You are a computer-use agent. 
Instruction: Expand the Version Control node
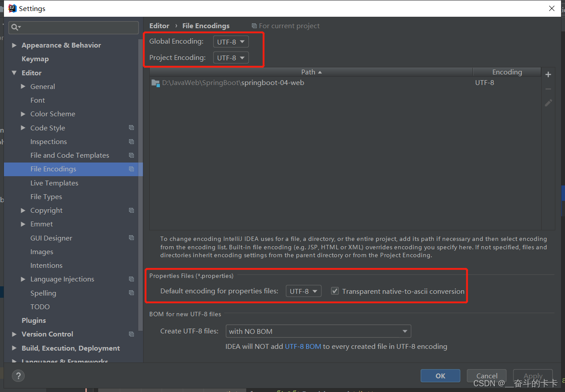15,334
